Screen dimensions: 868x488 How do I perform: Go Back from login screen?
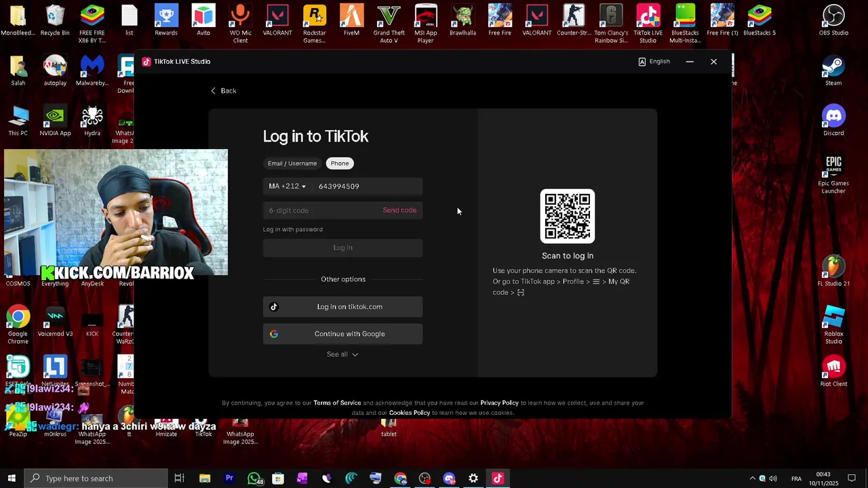pos(223,91)
